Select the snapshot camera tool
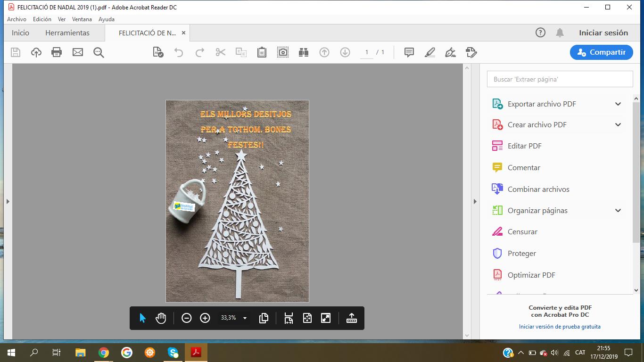 coord(283,52)
